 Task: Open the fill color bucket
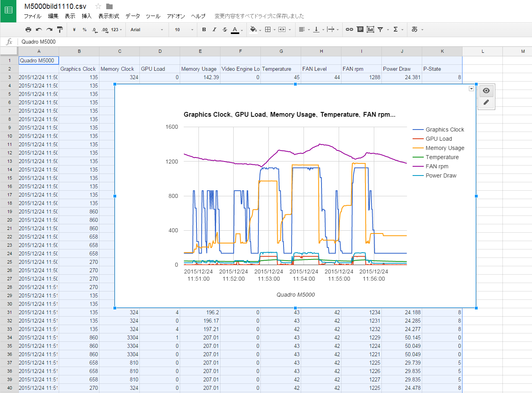pos(255,30)
